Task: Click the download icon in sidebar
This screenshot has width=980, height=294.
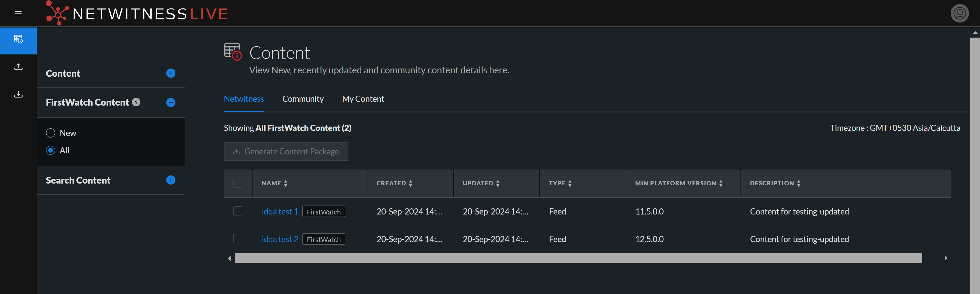Action: (x=18, y=94)
